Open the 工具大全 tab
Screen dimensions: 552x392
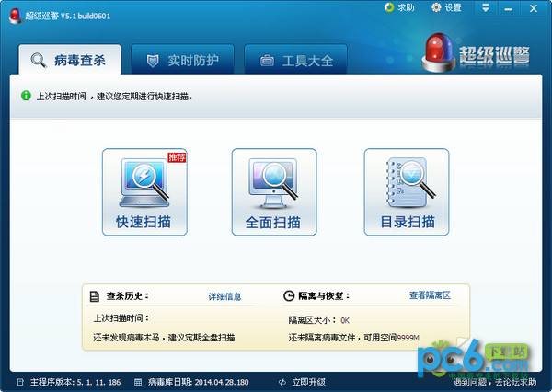click(x=295, y=60)
